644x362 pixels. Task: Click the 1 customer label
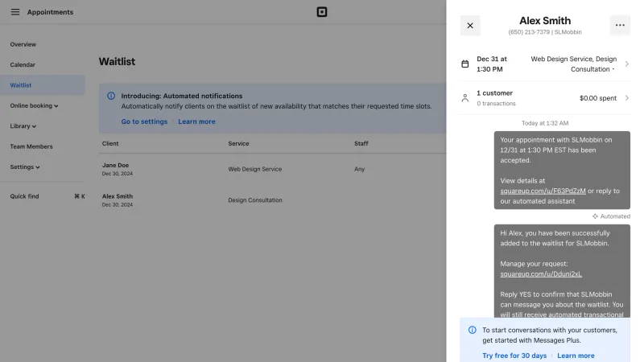pyautogui.click(x=494, y=93)
